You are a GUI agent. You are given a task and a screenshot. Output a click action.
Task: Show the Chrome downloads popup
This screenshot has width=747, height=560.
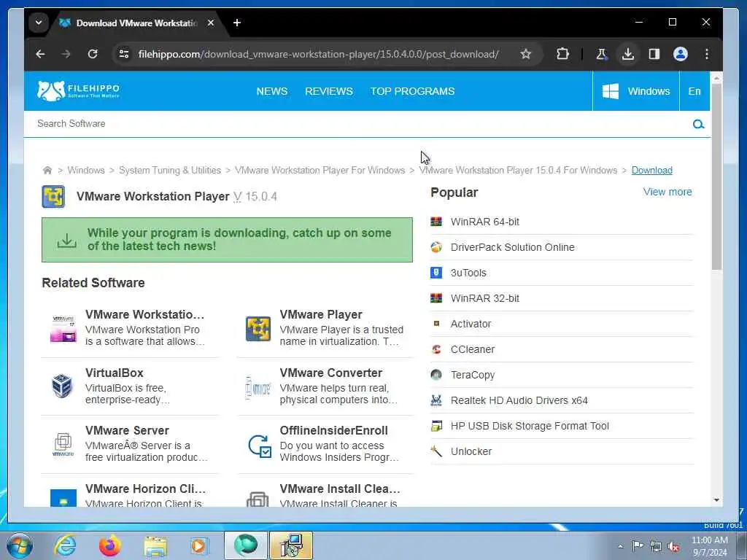628,54
